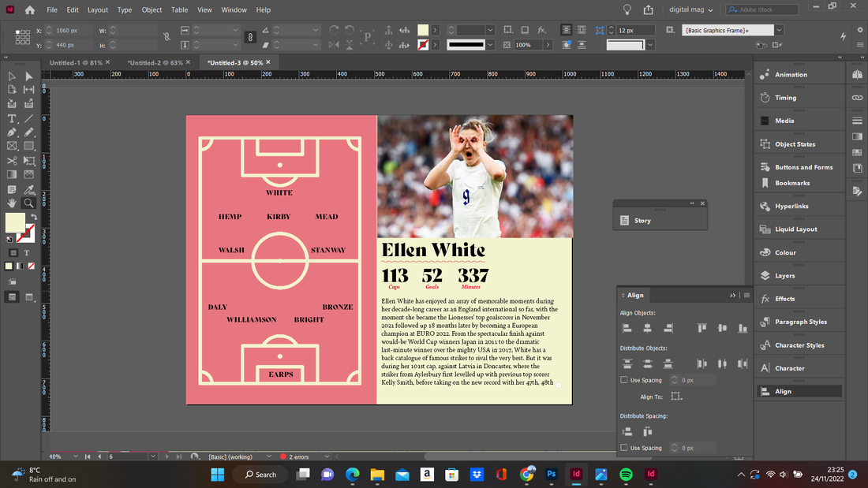This screenshot has width=868, height=488.
Task: Open the Layout menu
Action: tap(97, 10)
